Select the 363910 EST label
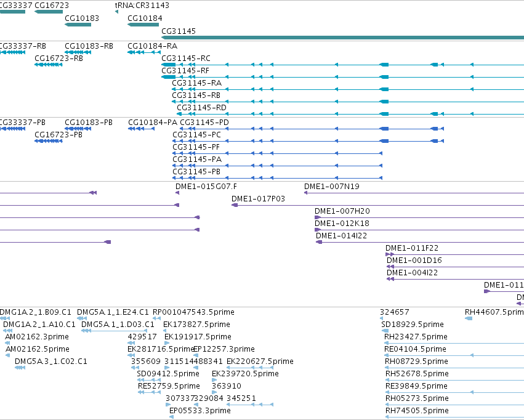Screen dimensions: 524x420 tap(227, 386)
